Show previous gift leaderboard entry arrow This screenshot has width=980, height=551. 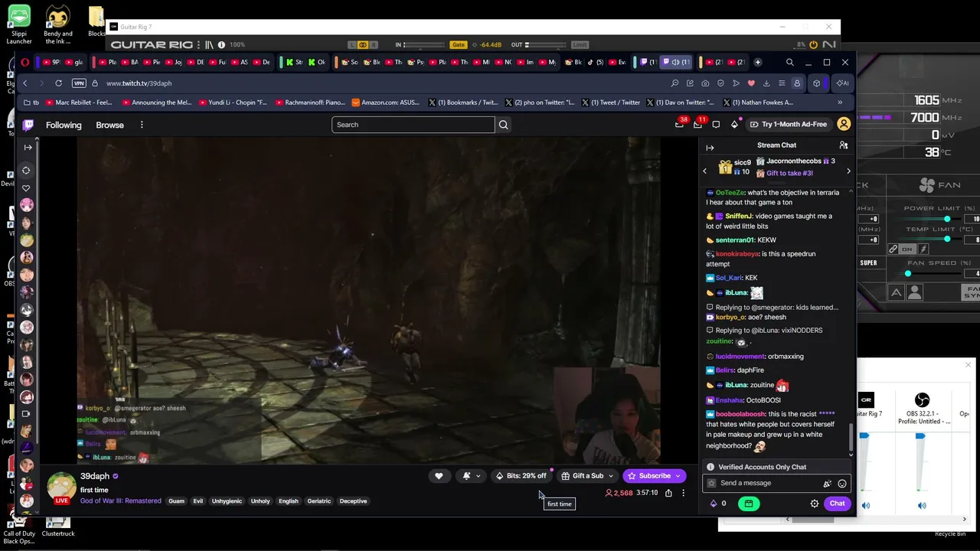[x=705, y=171]
